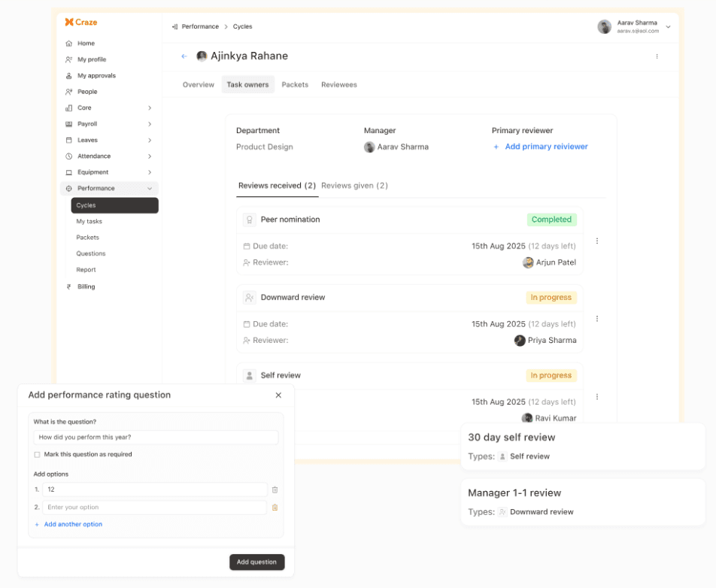Screen dimensions: 716x588
Task: Click Ajinkya Rahane's avatar in the header
Action: [202, 56]
